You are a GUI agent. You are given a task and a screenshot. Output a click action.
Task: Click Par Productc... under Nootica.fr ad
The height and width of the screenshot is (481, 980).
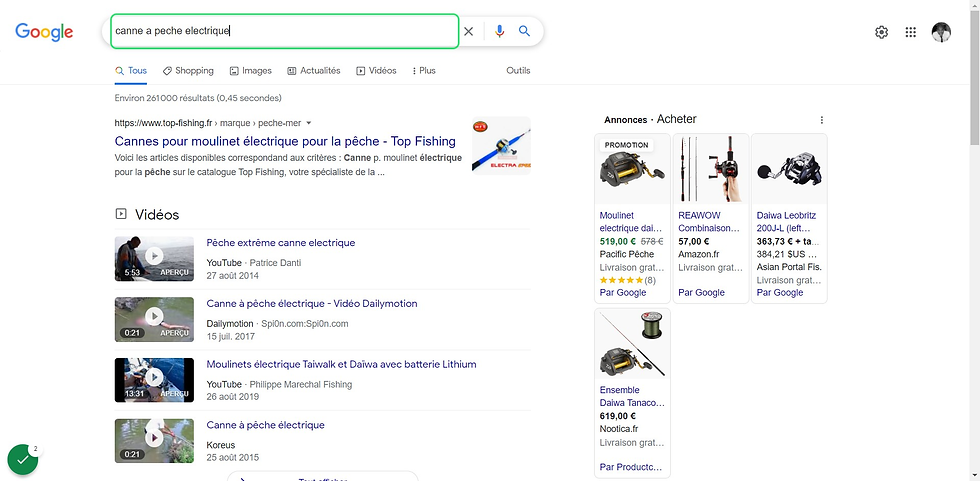[631, 467]
